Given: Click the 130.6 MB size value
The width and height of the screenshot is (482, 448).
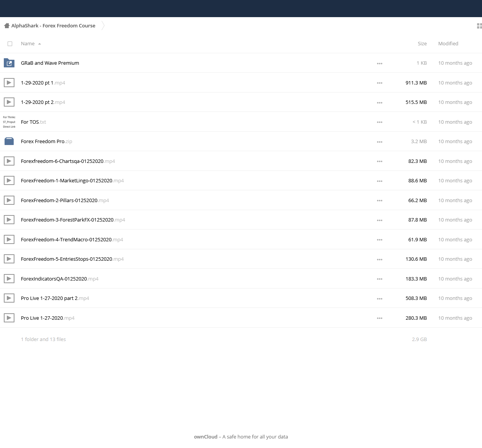Looking at the screenshot, I should pyautogui.click(x=416, y=259).
